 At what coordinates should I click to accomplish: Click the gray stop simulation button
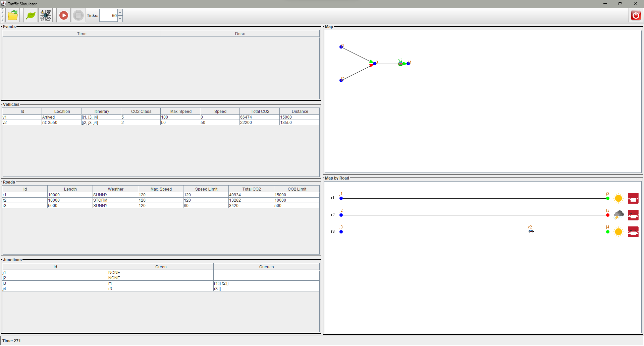(78, 15)
